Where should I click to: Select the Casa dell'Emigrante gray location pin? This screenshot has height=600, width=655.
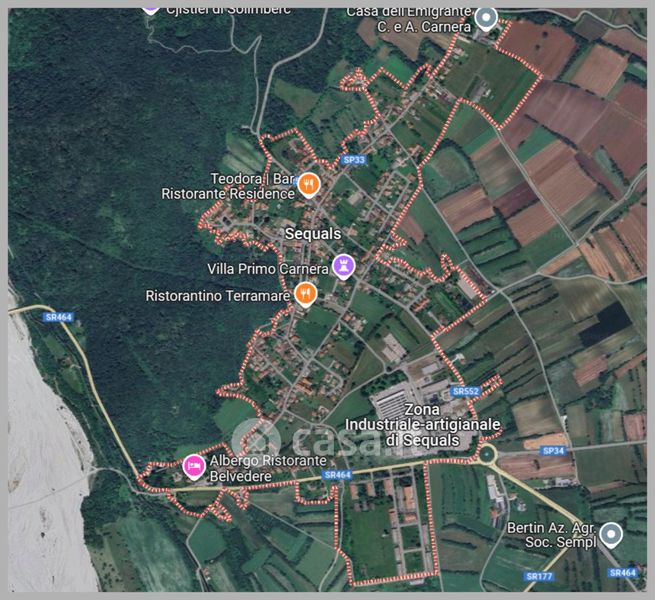486,19
